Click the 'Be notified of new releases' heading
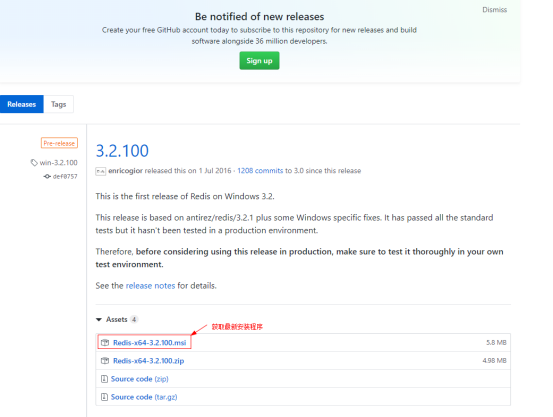This screenshot has width=553, height=417. 260,17
